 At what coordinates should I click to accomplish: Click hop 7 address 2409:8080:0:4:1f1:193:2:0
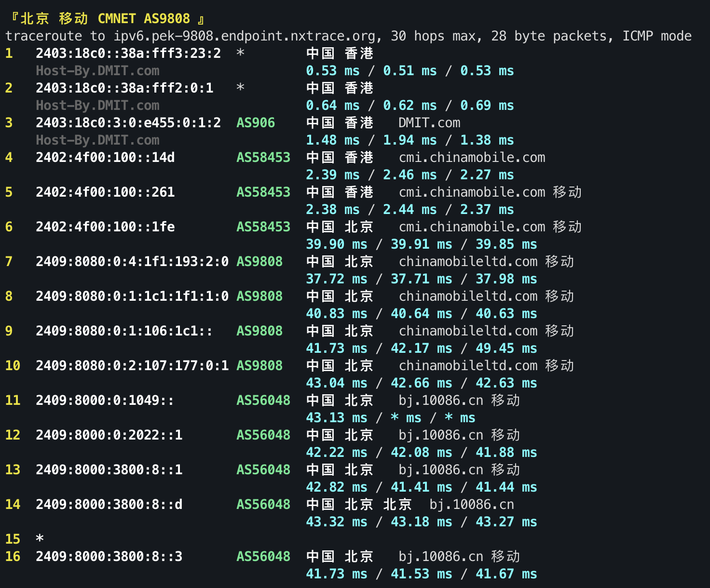(x=132, y=261)
